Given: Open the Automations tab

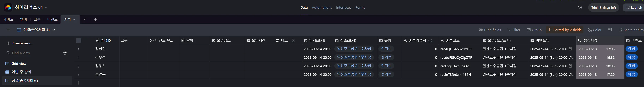Looking at the screenshot, I should tap(322, 7).
